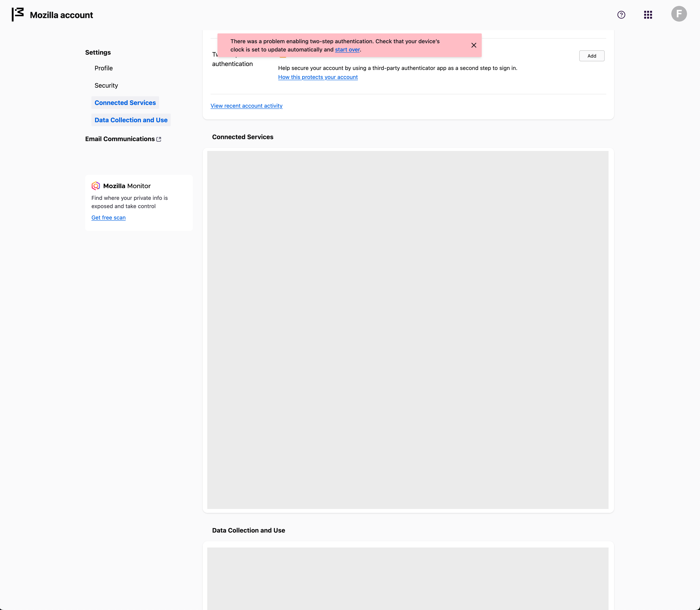Open 'How this protects your account' link

318,77
